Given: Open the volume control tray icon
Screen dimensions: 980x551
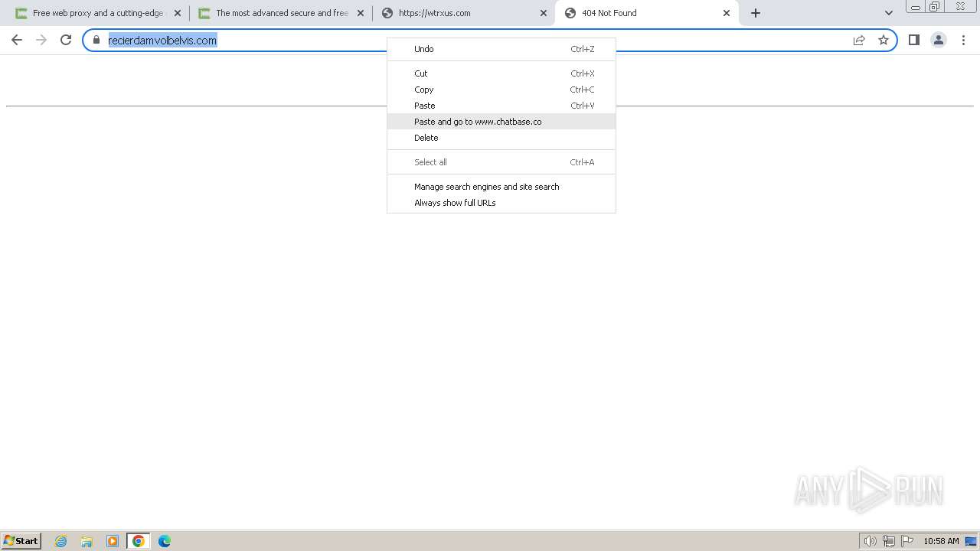Looking at the screenshot, I should 871,541.
